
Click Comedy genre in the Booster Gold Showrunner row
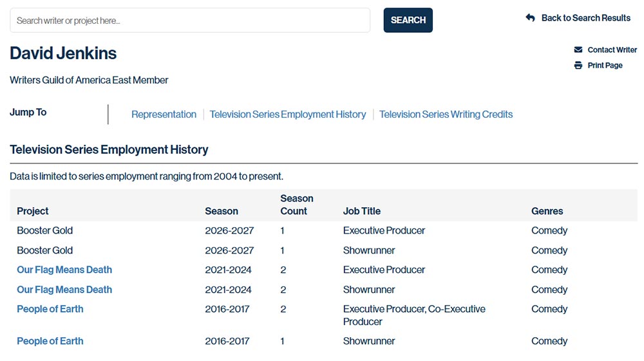coord(549,250)
